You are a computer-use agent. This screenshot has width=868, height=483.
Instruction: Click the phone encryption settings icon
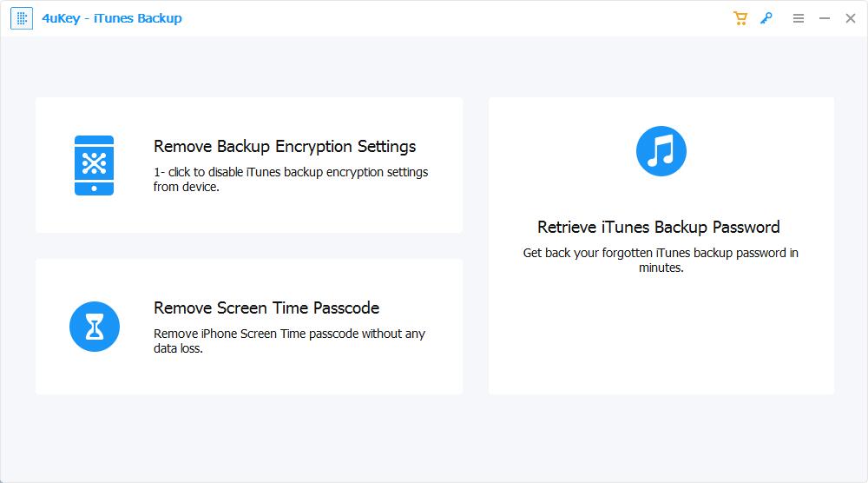94,165
